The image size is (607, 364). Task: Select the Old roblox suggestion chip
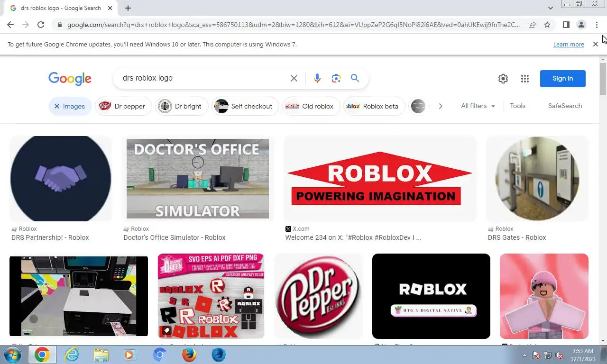click(x=311, y=106)
